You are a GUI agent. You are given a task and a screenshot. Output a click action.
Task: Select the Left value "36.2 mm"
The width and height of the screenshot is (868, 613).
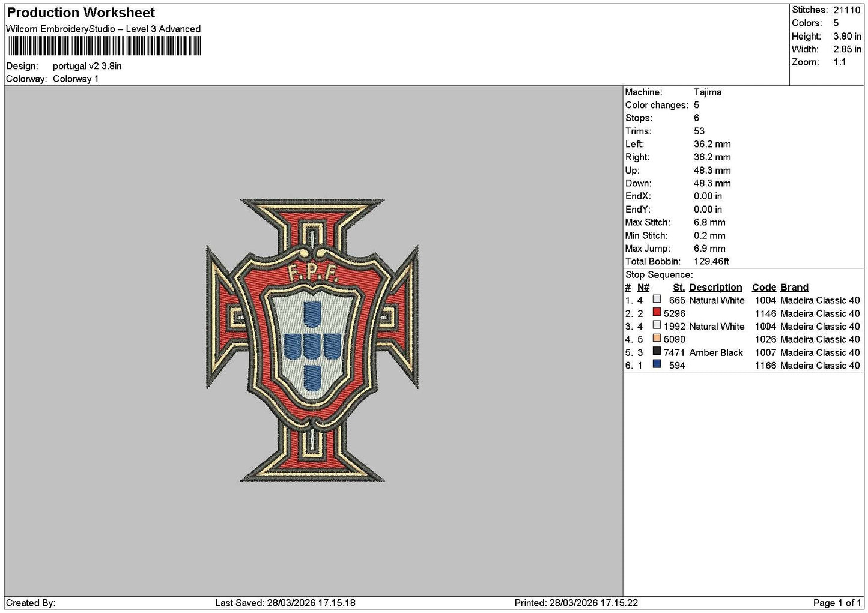(712, 144)
